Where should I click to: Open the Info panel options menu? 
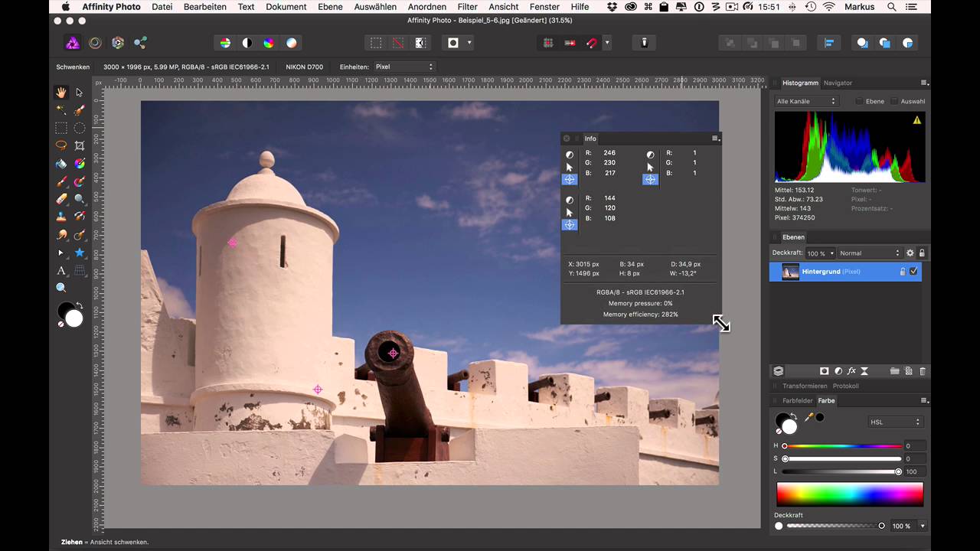(x=715, y=139)
